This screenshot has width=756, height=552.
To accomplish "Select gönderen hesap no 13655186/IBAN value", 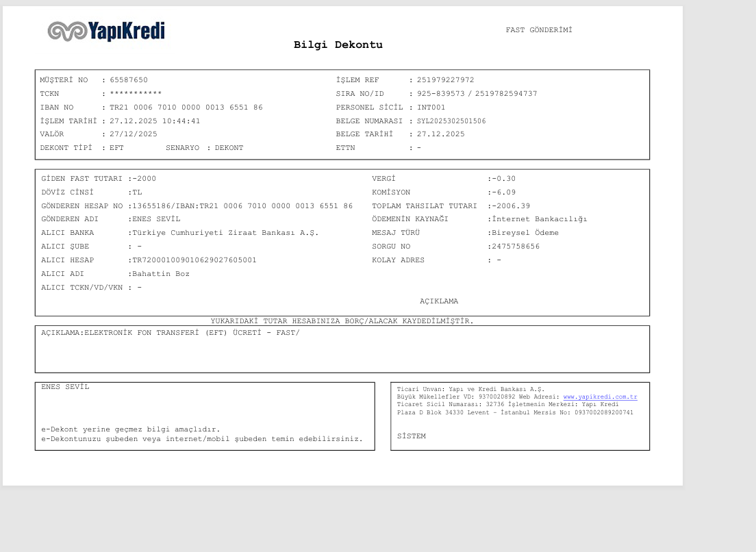I will (x=242, y=206).
